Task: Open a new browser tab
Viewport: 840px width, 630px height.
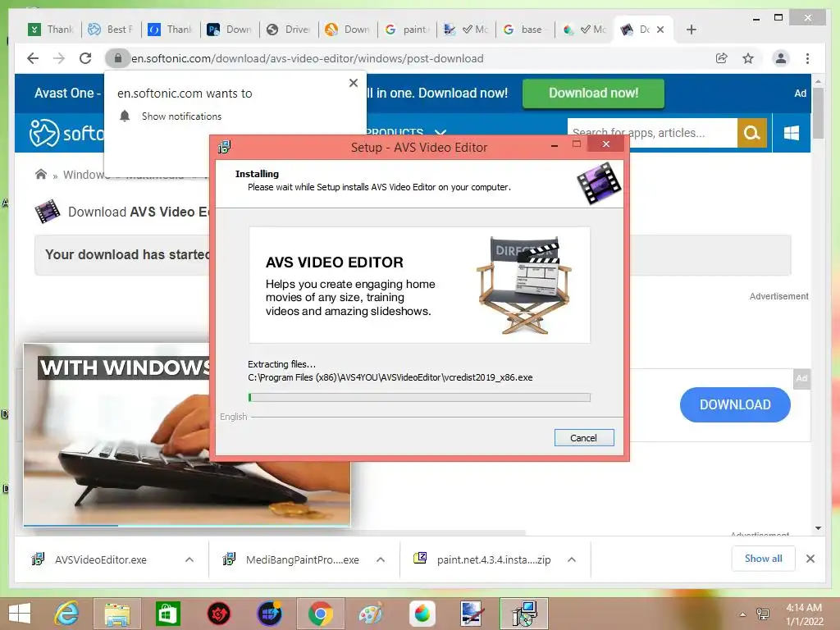Action: (x=691, y=30)
